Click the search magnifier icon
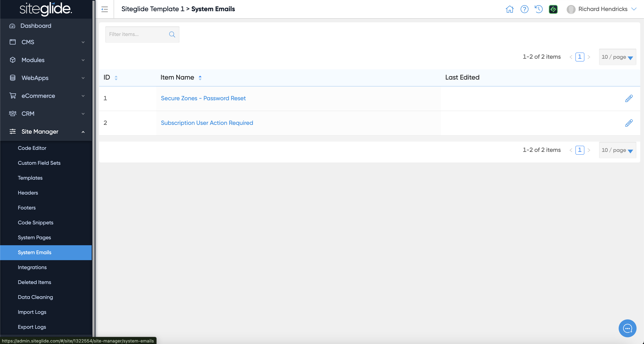 pos(172,34)
